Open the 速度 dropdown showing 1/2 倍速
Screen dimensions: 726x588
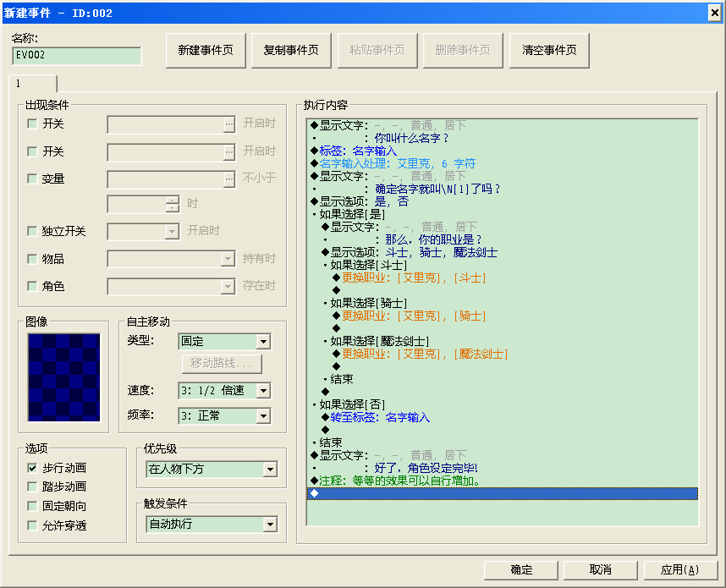pos(224,391)
